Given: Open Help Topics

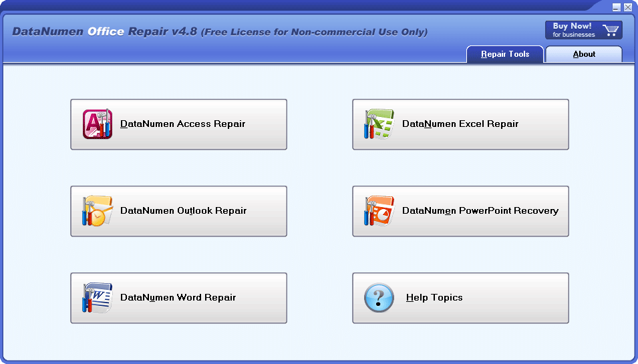Looking at the screenshot, I should [434, 298].
